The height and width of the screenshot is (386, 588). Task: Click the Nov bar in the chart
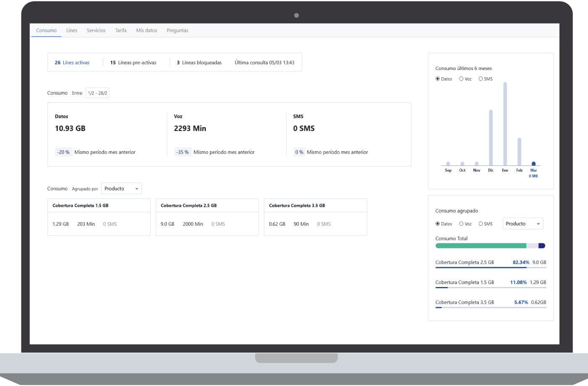pyautogui.click(x=477, y=164)
